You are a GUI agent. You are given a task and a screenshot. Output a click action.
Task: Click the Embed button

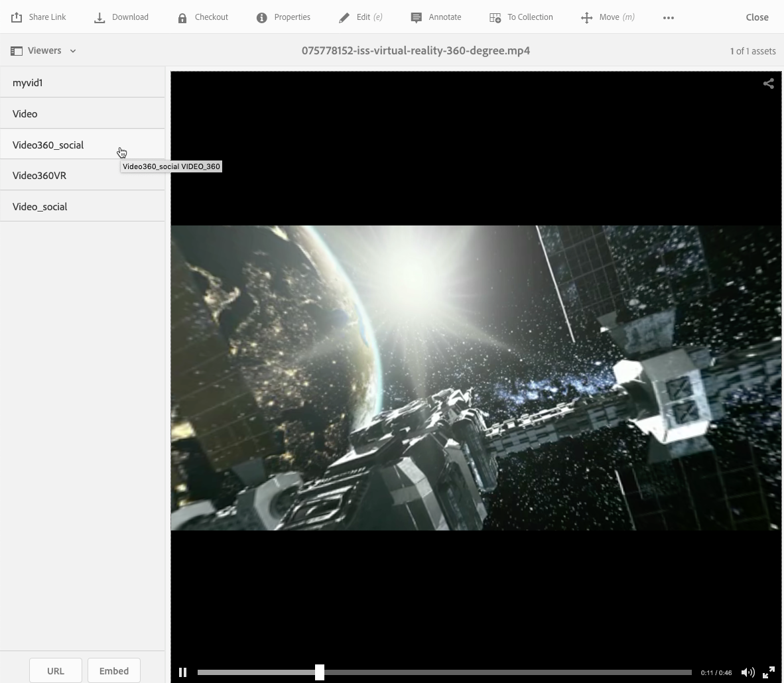point(114,670)
